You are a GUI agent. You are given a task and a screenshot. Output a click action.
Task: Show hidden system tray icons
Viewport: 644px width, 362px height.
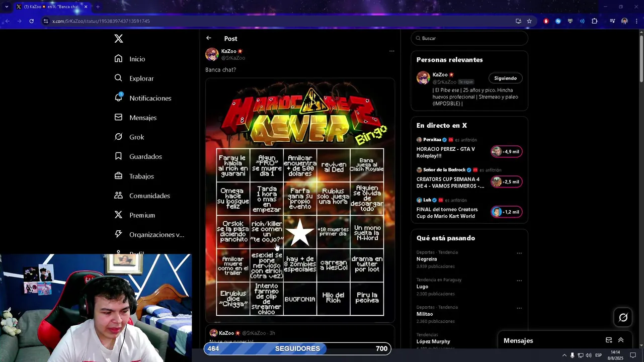(564, 355)
